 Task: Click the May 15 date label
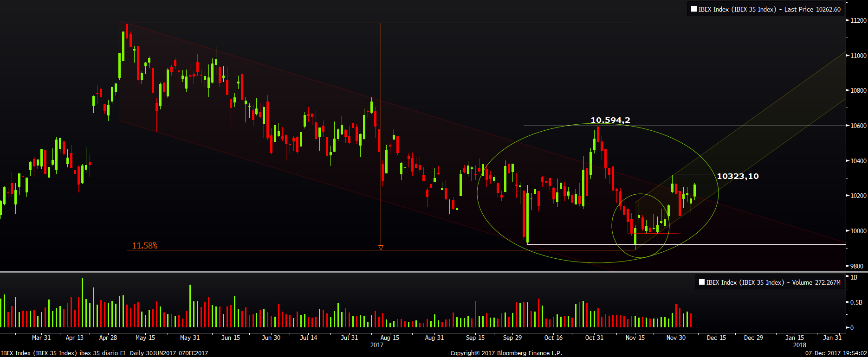point(145,338)
